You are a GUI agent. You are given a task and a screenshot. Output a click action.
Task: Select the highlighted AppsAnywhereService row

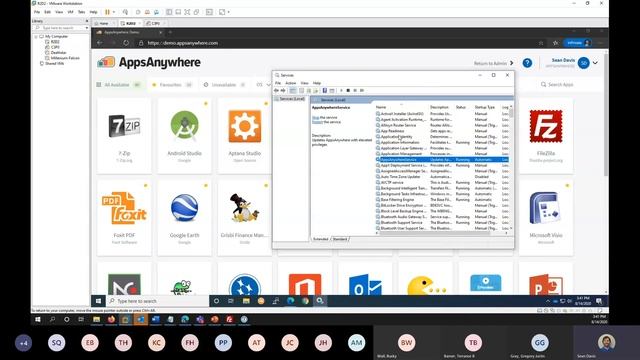(x=442, y=160)
